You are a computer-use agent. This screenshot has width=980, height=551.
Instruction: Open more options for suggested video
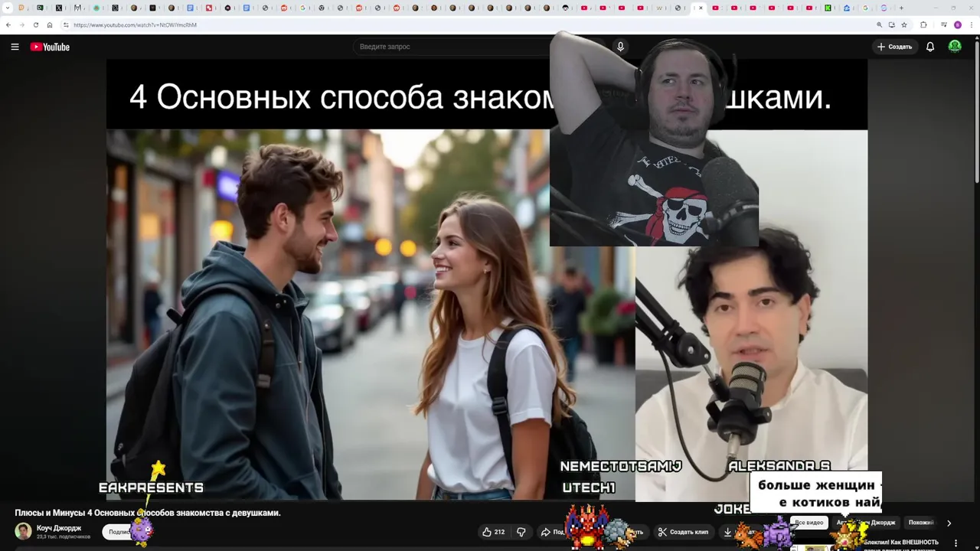pos(955,543)
